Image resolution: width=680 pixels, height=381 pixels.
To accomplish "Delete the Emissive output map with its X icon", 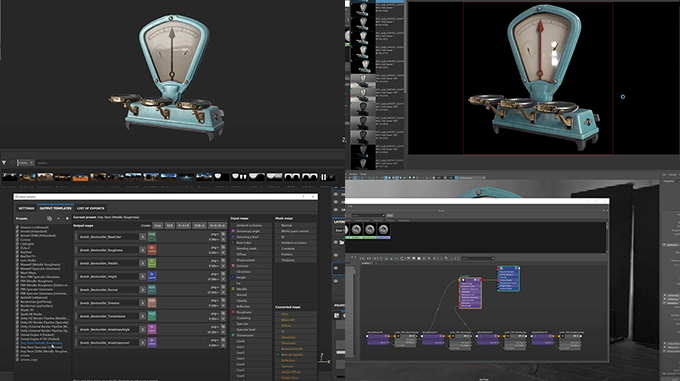I will click(x=223, y=306).
